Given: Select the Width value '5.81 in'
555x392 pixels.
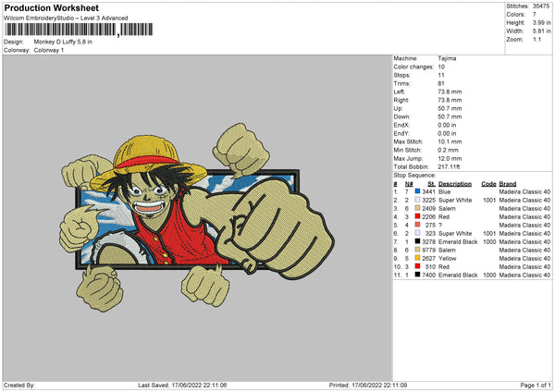Looking at the screenshot, I should 542,31.
